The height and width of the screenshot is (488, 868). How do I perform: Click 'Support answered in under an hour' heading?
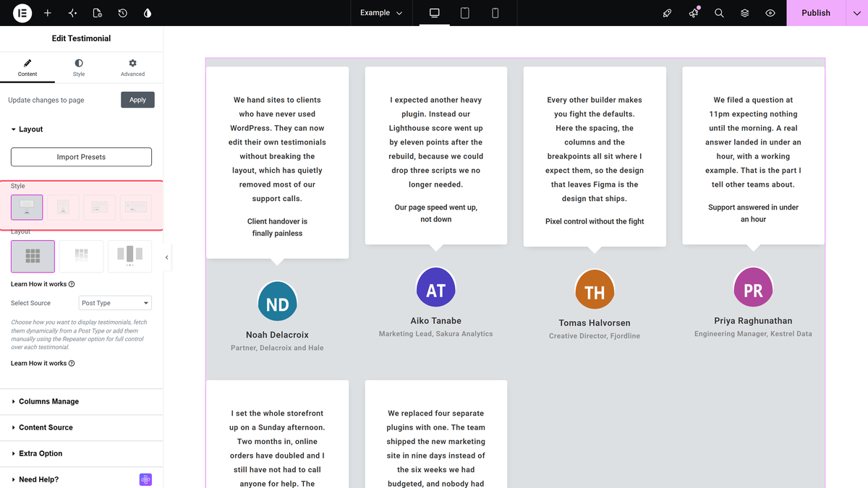tap(753, 213)
